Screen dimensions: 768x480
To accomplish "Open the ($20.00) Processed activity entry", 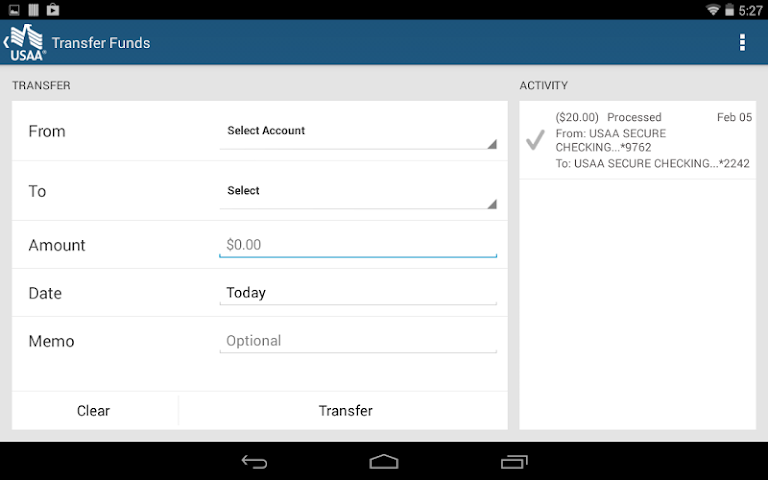I will pyautogui.click(x=637, y=140).
